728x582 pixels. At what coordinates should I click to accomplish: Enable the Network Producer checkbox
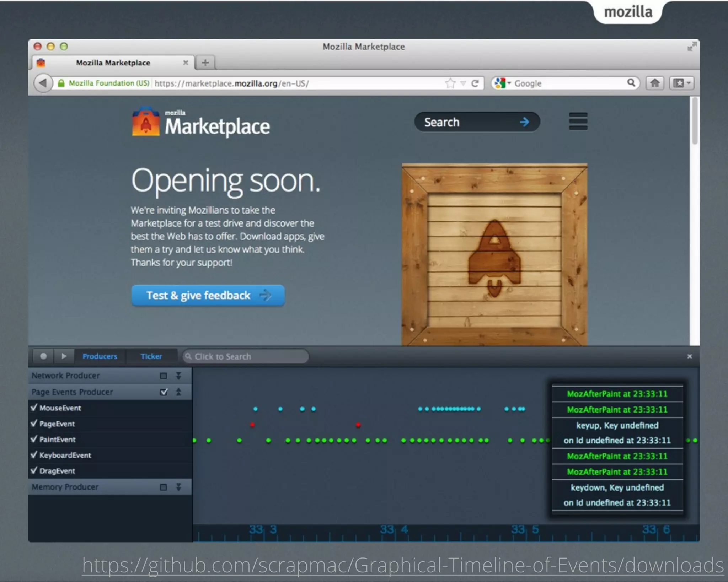164,376
